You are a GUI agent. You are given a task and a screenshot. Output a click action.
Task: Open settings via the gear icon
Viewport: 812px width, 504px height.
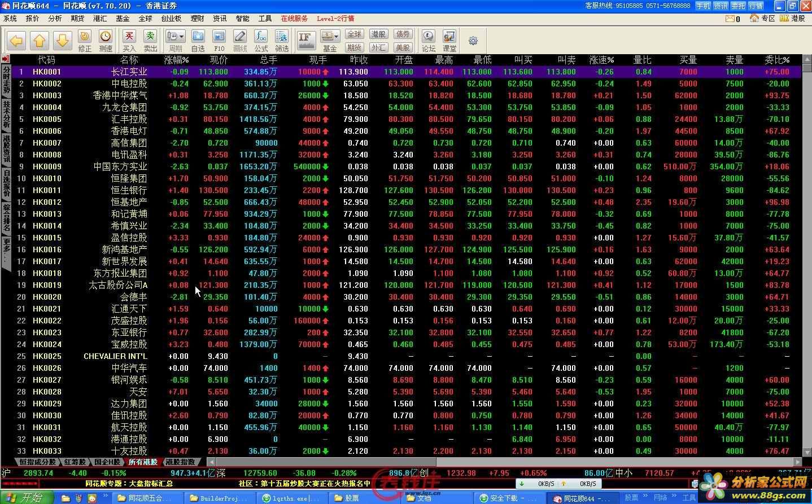(473, 41)
